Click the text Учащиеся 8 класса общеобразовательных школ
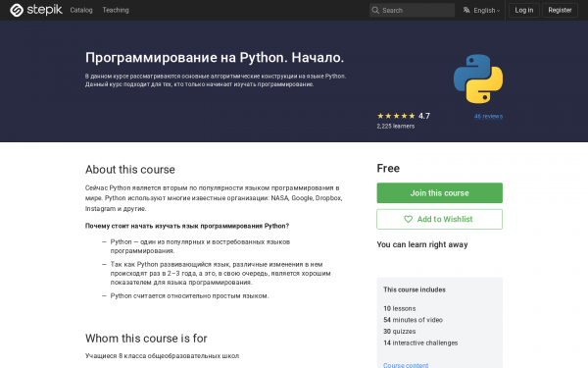 [x=162, y=355]
